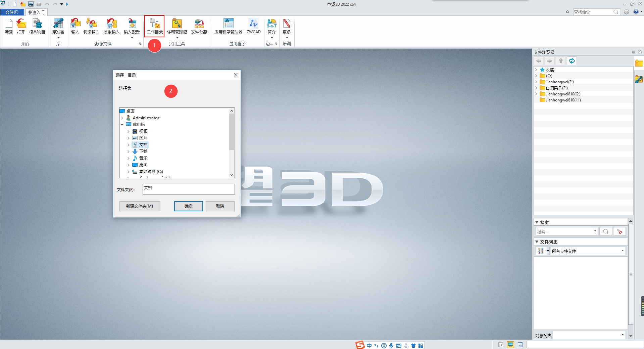Viewport: 644px width, 349px height.
Task: Click the 搜索... search input field
Action: pos(566,231)
